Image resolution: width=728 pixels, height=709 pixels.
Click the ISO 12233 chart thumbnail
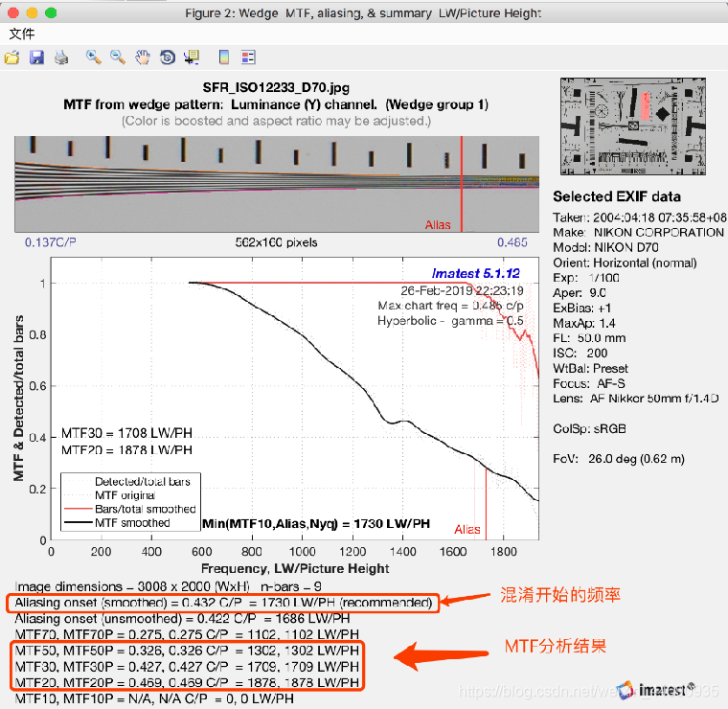click(633, 126)
